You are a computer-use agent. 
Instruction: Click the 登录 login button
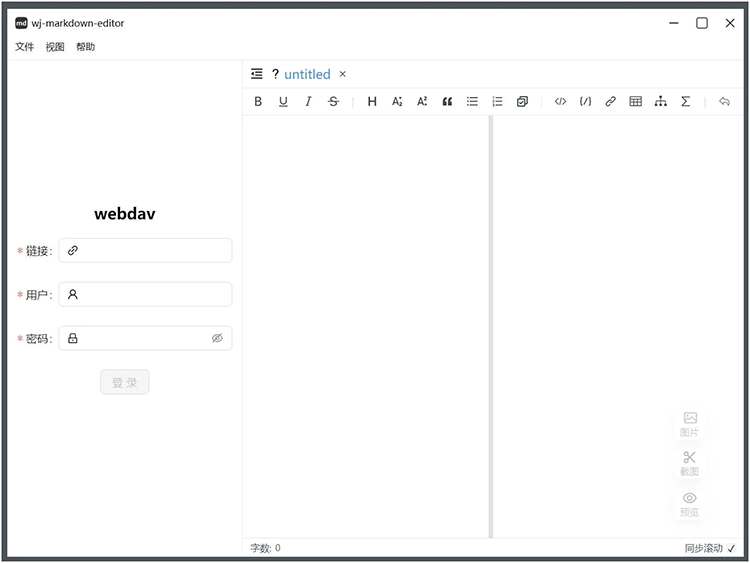(124, 382)
